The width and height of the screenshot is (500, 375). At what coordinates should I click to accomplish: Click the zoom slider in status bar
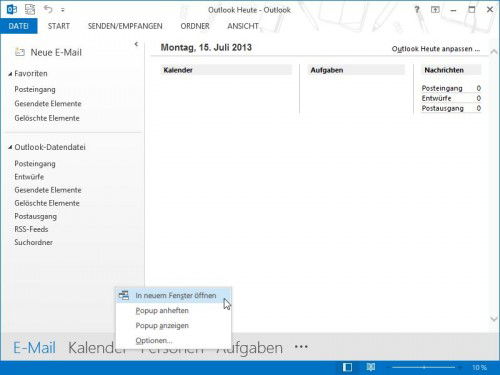coord(424,368)
